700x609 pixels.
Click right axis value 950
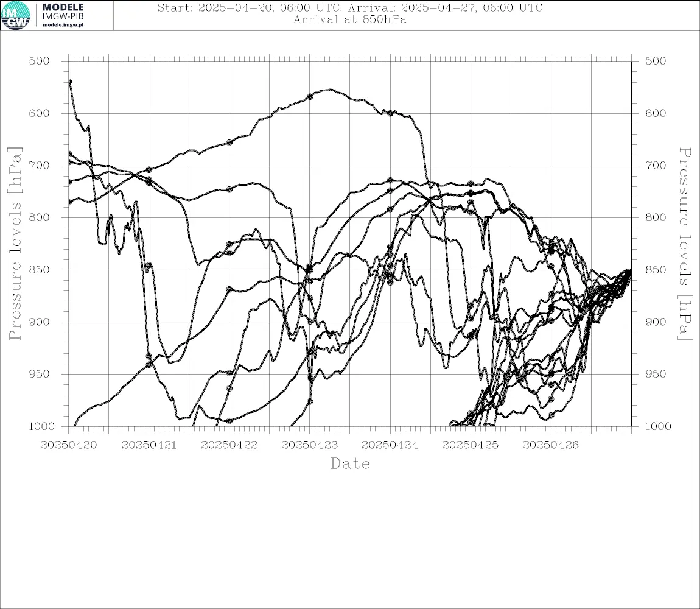tap(656, 374)
